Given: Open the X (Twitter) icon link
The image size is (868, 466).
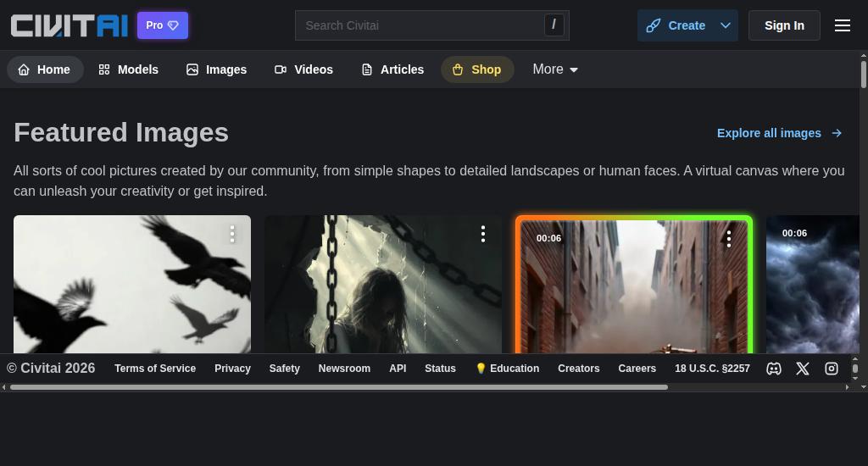Looking at the screenshot, I should coord(803,369).
